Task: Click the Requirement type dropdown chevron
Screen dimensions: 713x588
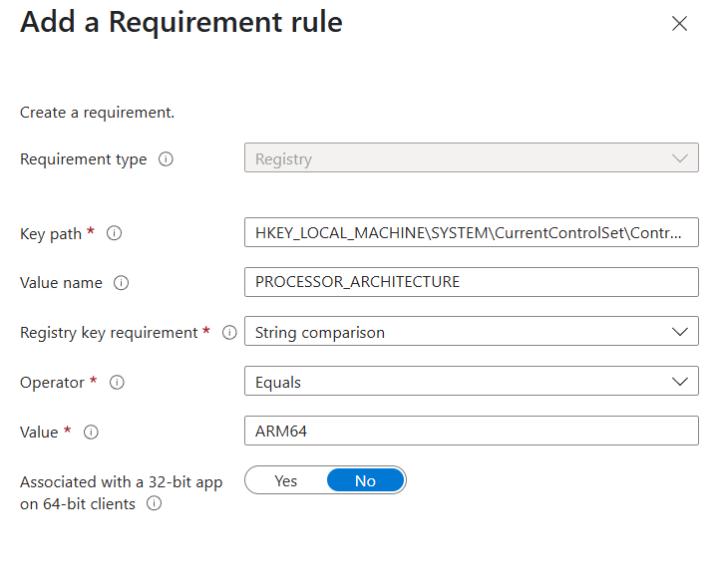Action: (680, 158)
